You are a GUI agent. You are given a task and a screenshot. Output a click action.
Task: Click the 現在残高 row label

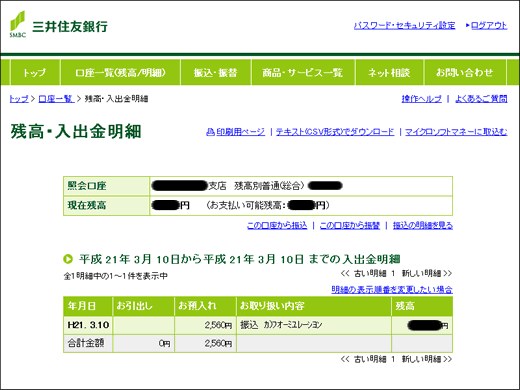(87, 205)
